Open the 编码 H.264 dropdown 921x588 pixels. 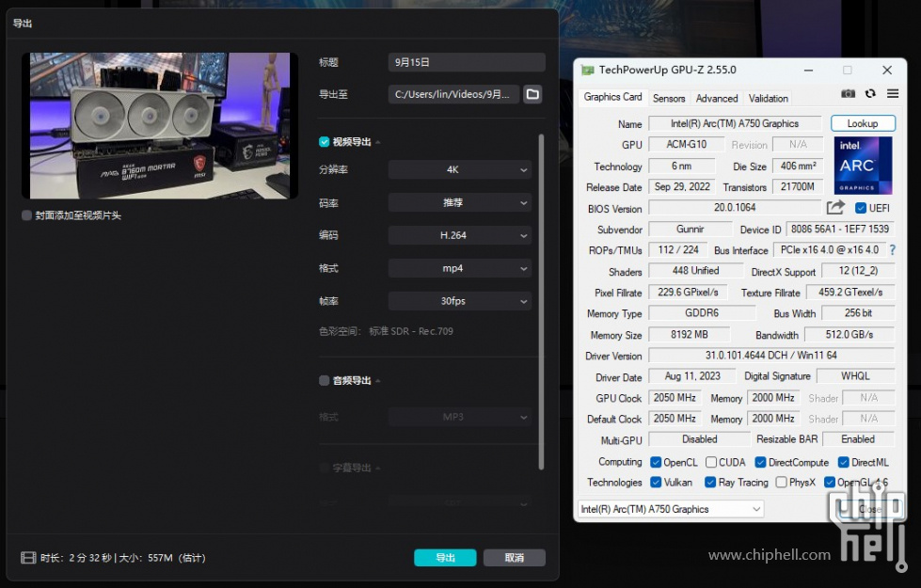click(x=460, y=235)
